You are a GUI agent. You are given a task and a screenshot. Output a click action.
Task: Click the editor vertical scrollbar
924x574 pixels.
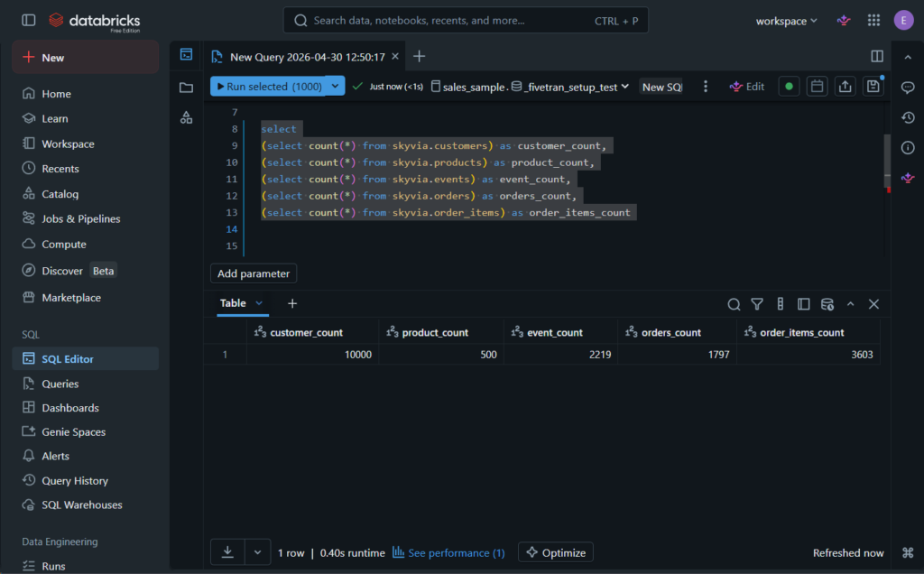(x=887, y=161)
